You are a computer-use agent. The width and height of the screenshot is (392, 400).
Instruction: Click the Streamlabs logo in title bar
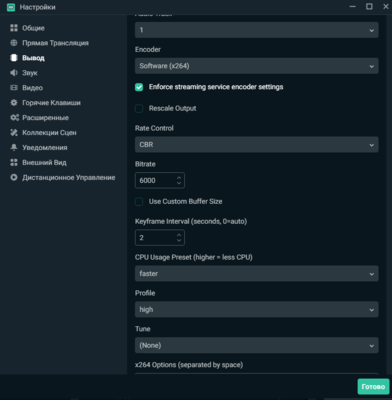coord(11,7)
